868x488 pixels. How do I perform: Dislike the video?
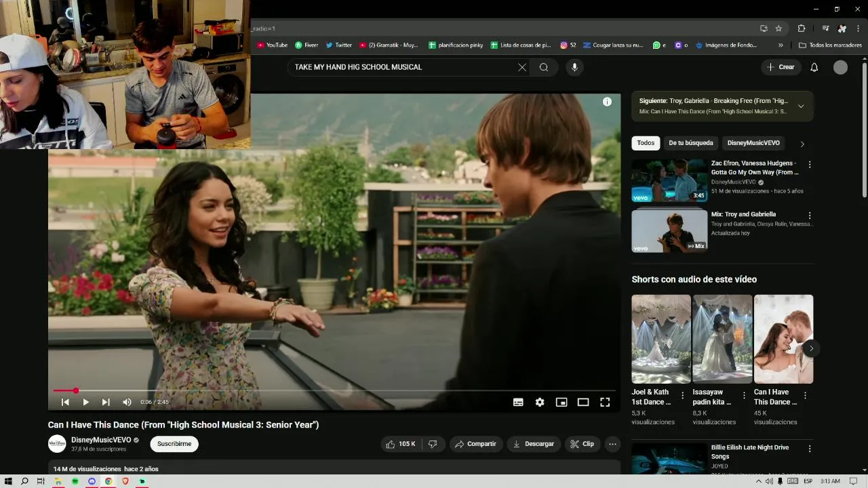[x=432, y=444]
